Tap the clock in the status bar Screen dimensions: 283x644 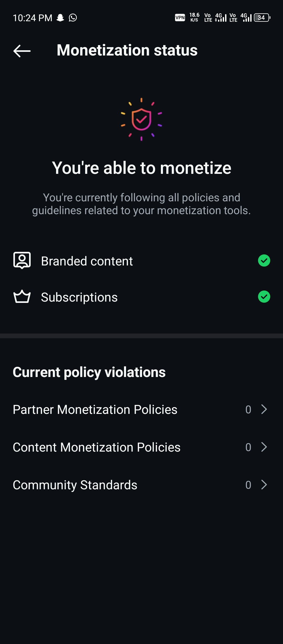click(x=32, y=18)
